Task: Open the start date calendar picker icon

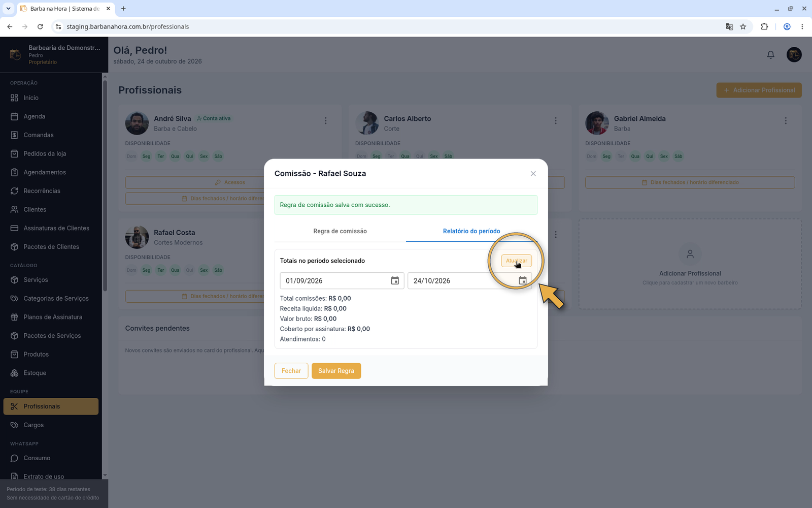Action: tap(395, 280)
